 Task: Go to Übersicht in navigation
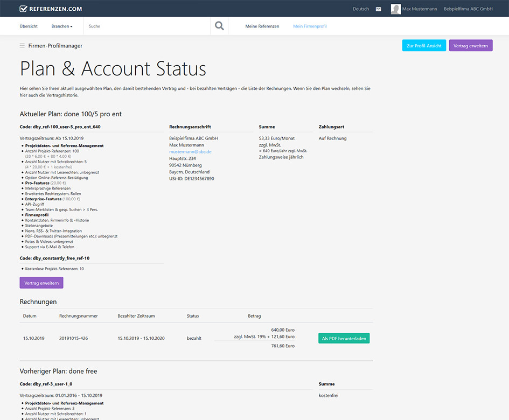[29, 26]
